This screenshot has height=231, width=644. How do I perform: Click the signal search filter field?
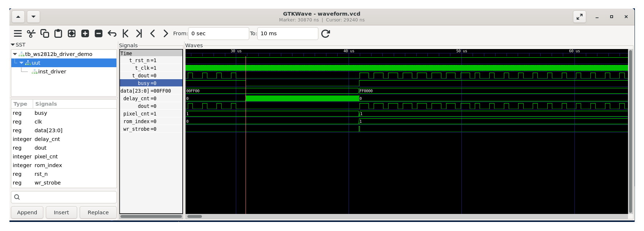[x=64, y=197]
